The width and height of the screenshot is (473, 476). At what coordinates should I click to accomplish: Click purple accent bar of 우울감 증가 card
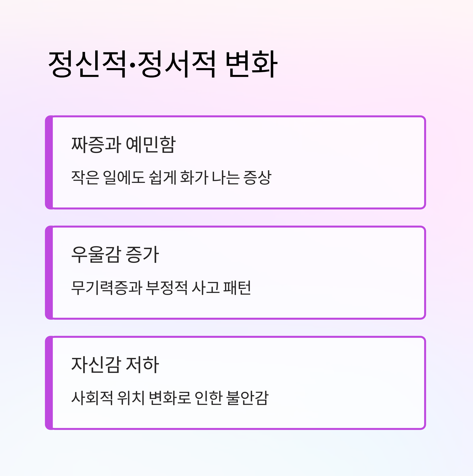coord(49,272)
